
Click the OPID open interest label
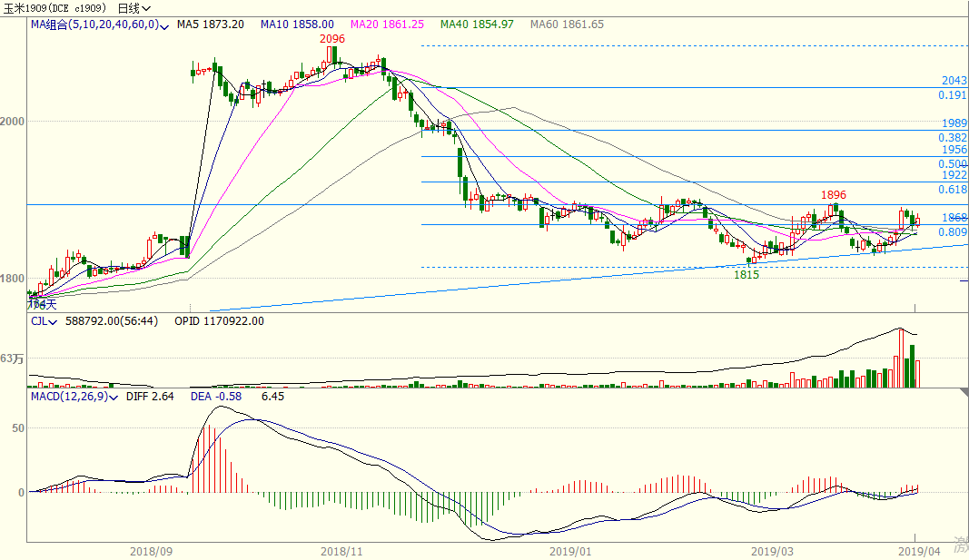click(219, 320)
